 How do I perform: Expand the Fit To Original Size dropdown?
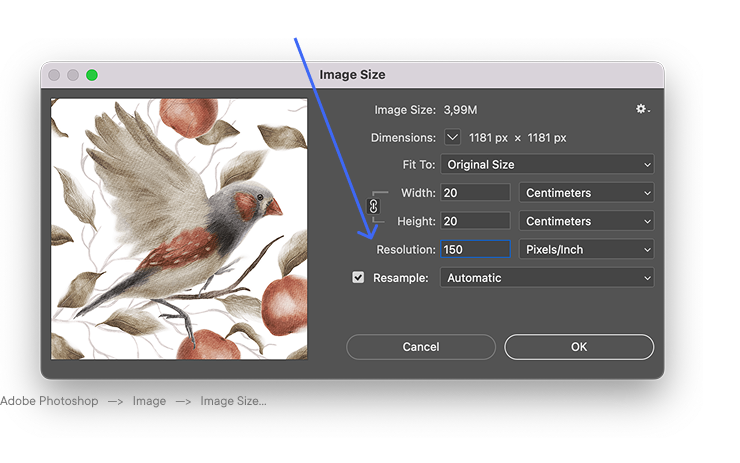[x=547, y=165]
